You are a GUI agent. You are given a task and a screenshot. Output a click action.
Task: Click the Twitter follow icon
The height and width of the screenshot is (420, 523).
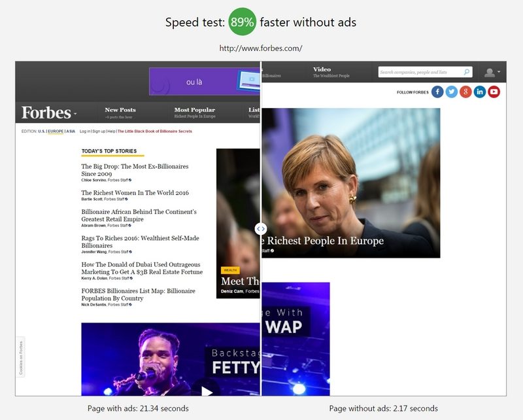(x=452, y=92)
